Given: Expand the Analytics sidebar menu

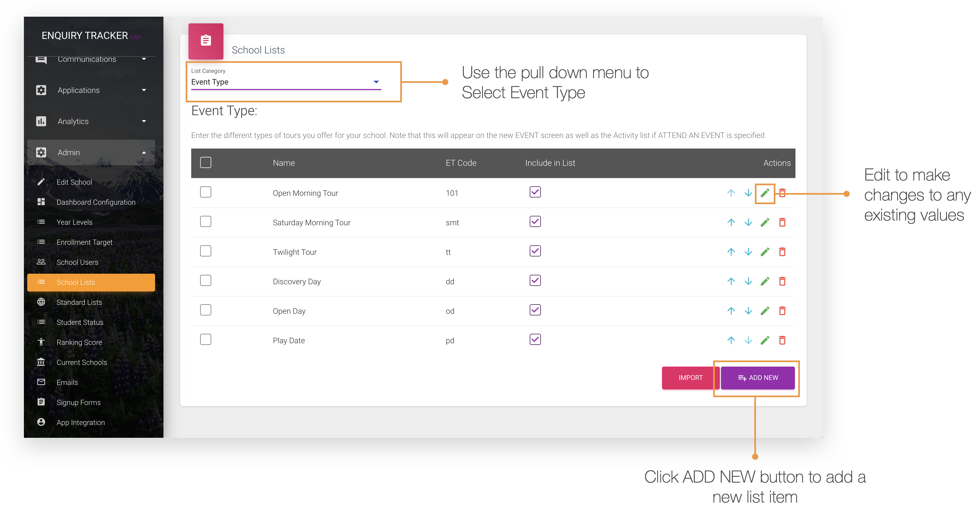Looking at the screenshot, I should [91, 122].
